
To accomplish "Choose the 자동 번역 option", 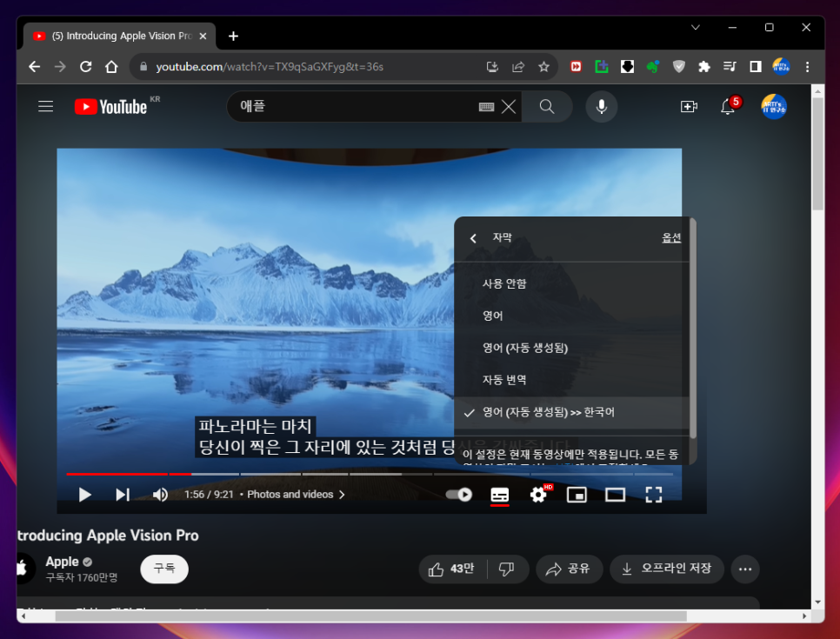I will tap(571, 380).
